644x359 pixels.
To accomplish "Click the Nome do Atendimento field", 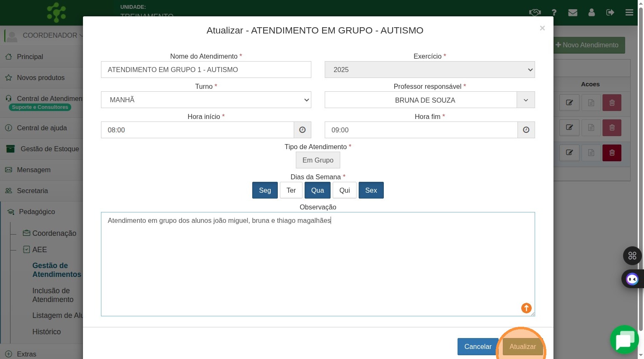I will [206, 70].
